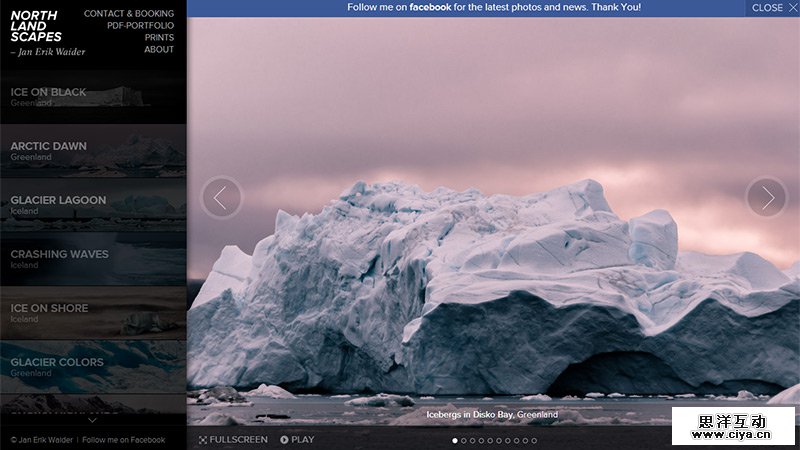Go to the previous photo with the left arrow
This screenshot has width=800, height=450.
(x=221, y=197)
